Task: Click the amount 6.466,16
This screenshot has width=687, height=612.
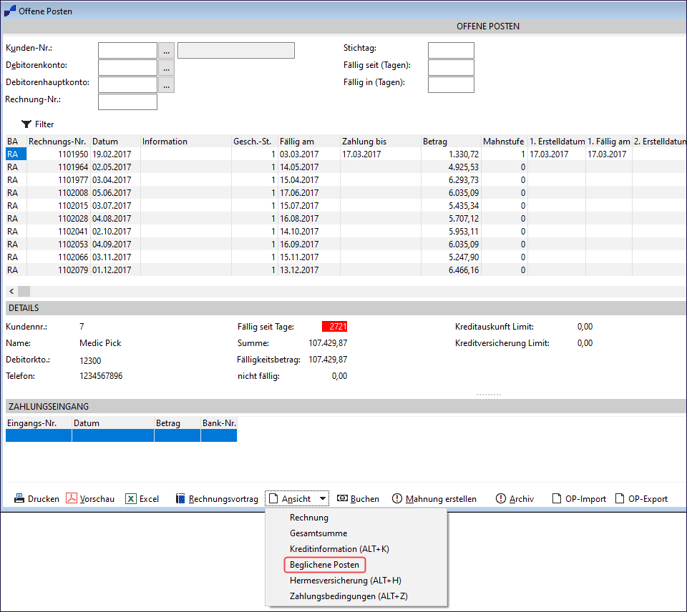Action: coord(464,270)
